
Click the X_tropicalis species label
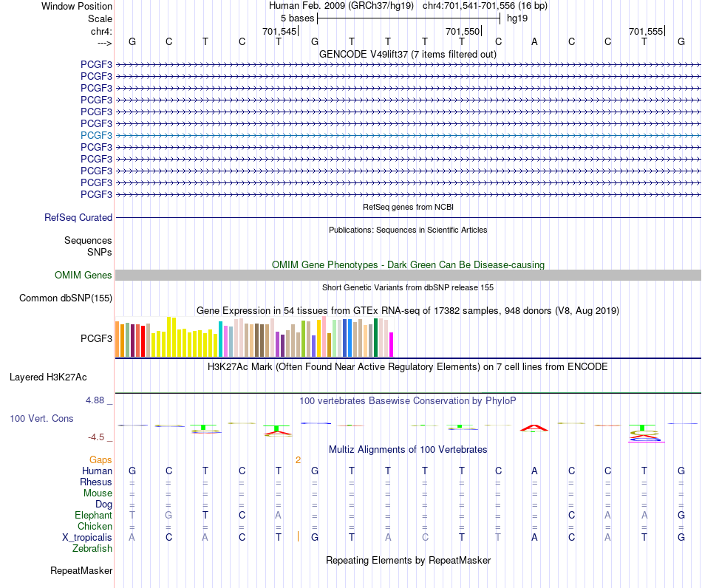(87, 538)
